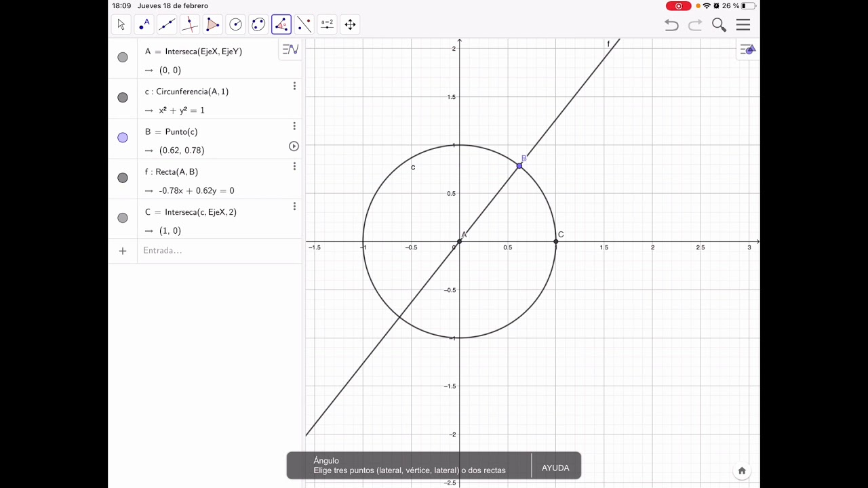This screenshot has height=488, width=868.
Task: Focus the Entrada input field
Action: pos(219,251)
